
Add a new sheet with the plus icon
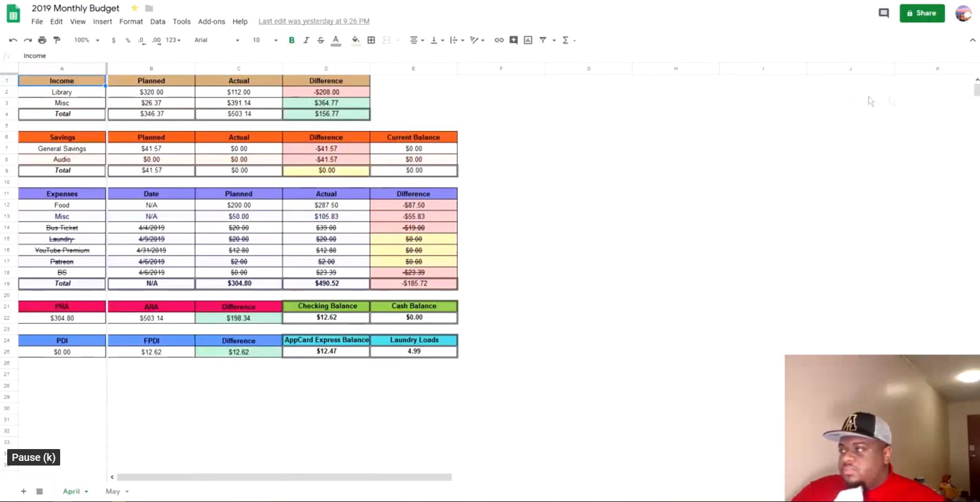click(x=24, y=491)
